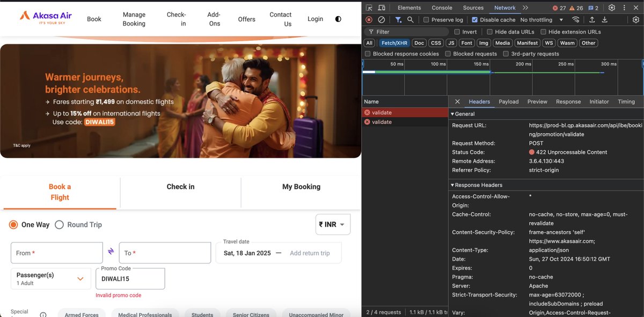Filter requests by Fetch/XHR
The image size is (644, 317).
(x=394, y=43)
